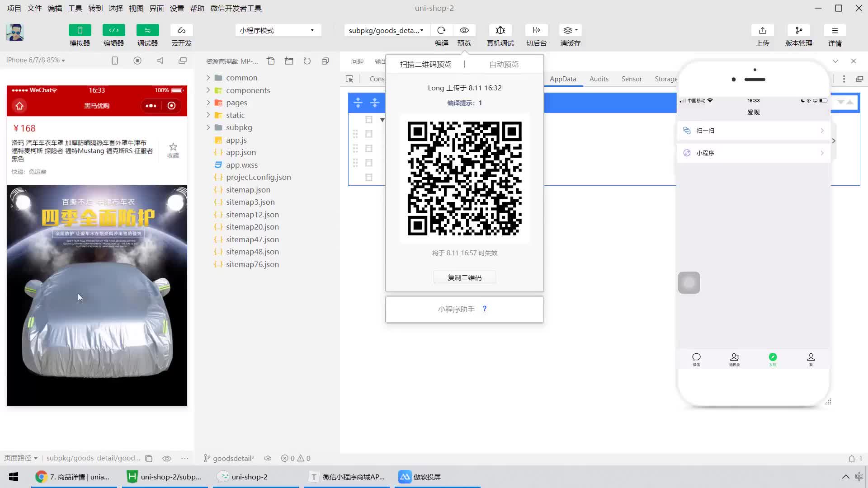This screenshot has width=868, height=488.
Task: Open Chrome from the Windows taskbar
Action: click(74, 477)
